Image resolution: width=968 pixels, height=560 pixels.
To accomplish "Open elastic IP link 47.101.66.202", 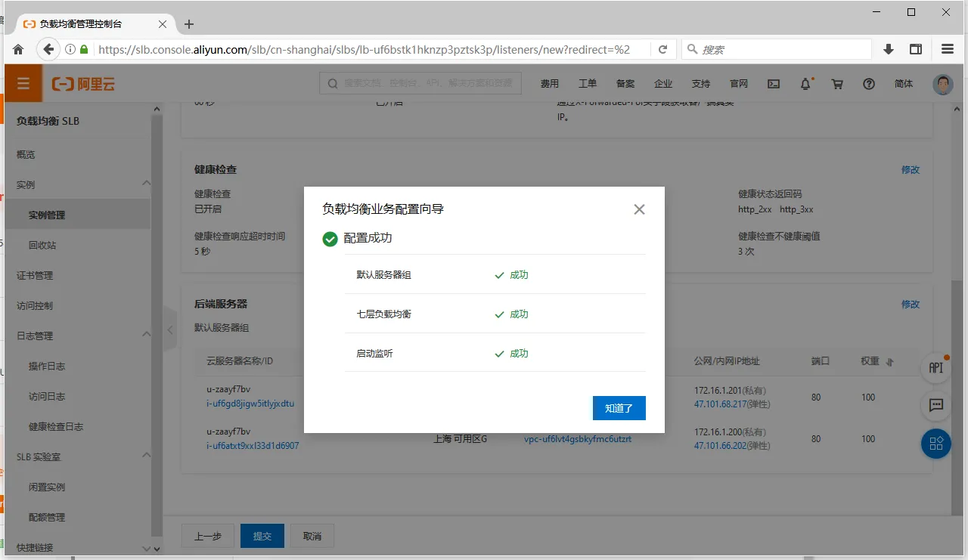I will point(720,446).
